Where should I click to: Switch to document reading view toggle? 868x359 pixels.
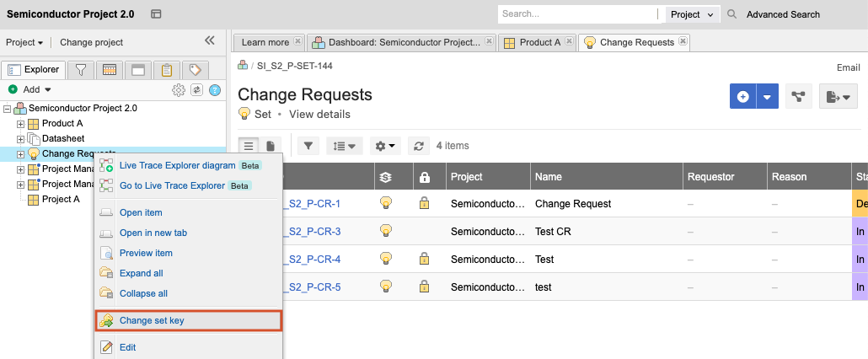[271, 146]
